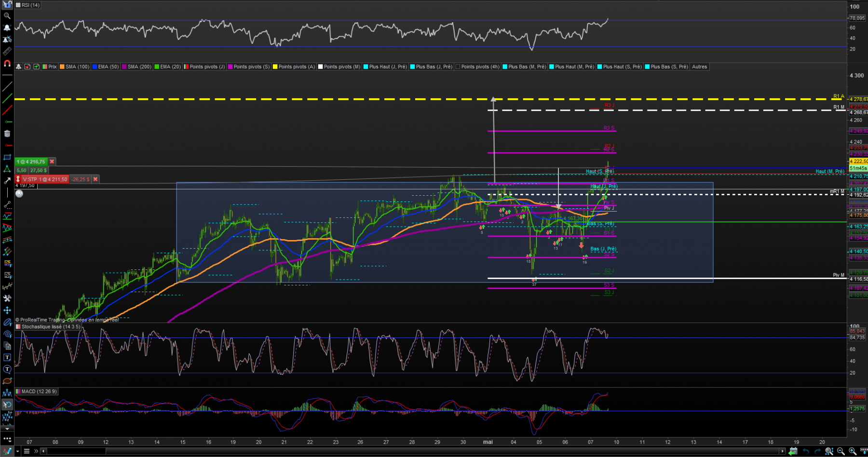Choose the green trend line tool
Screen dimensions: 868x457
coord(7,98)
